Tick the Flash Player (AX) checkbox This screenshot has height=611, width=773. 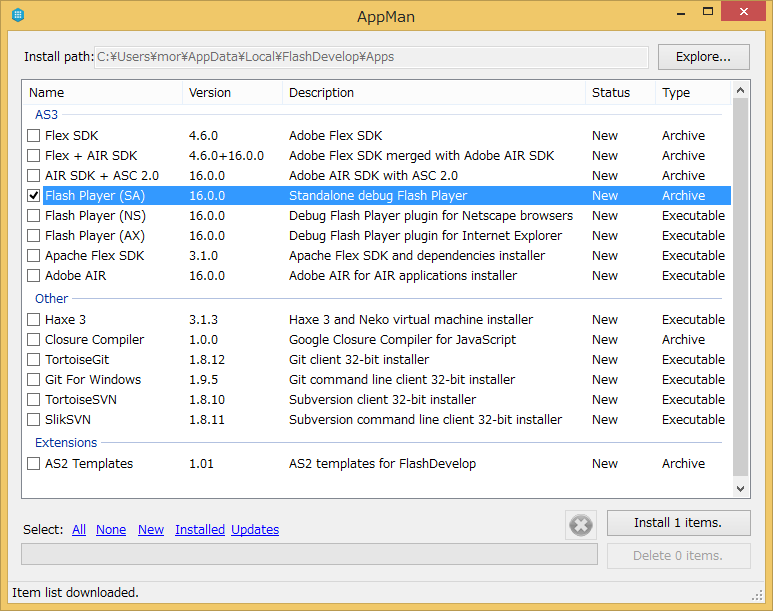pyautogui.click(x=34, y=236)
